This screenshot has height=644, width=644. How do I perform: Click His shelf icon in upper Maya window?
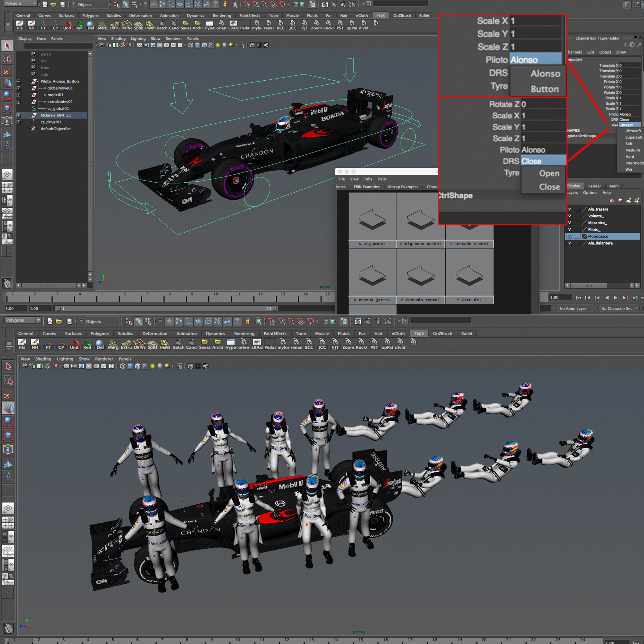[20, 25]
